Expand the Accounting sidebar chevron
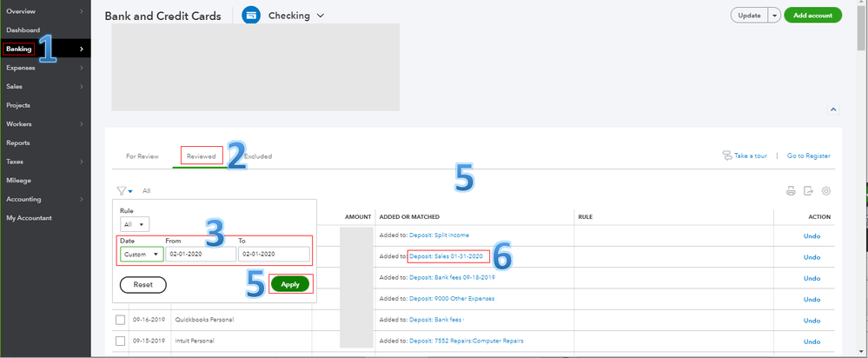The height and width of the screenshot is (358, 868). 82,199
